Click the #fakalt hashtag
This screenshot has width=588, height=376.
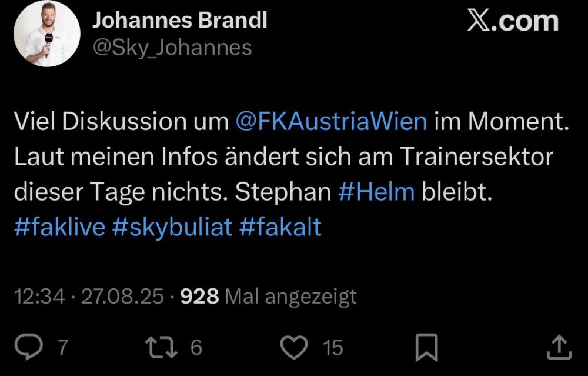(280, 227)
